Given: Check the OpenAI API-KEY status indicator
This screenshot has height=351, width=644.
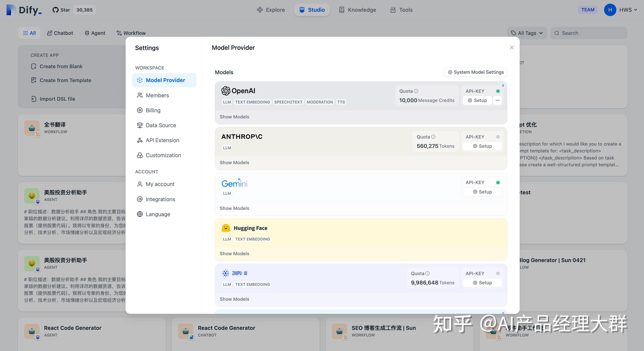Looking at the screenshot, I should click(x=498, y=91).
